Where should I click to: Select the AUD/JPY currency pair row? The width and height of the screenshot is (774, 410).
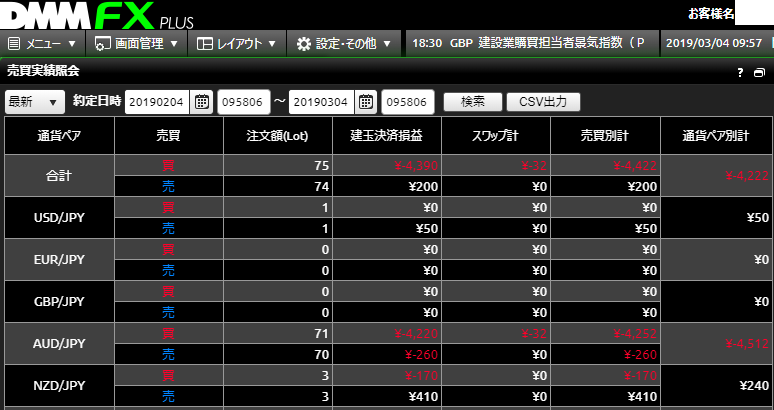59,343
